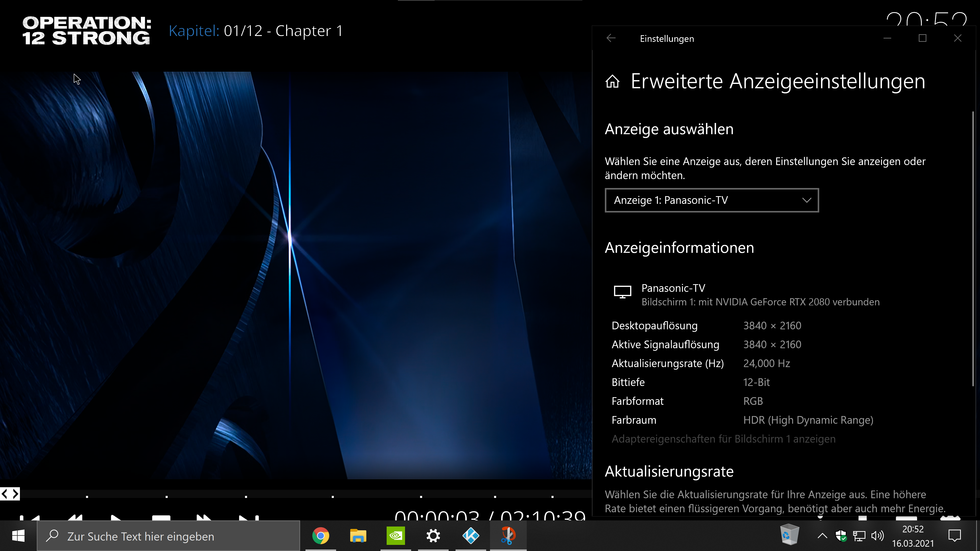
Task: Show hidden system tray icons
Action: 822,536
